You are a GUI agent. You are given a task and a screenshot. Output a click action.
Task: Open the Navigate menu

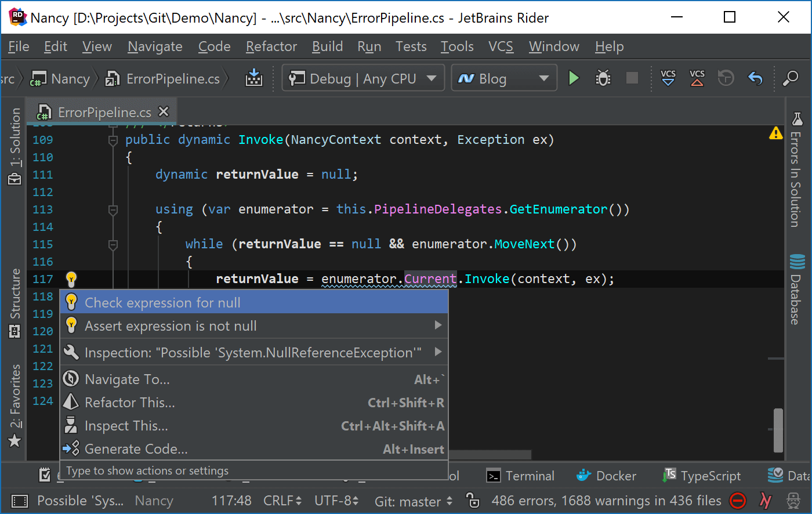(155, 46)
